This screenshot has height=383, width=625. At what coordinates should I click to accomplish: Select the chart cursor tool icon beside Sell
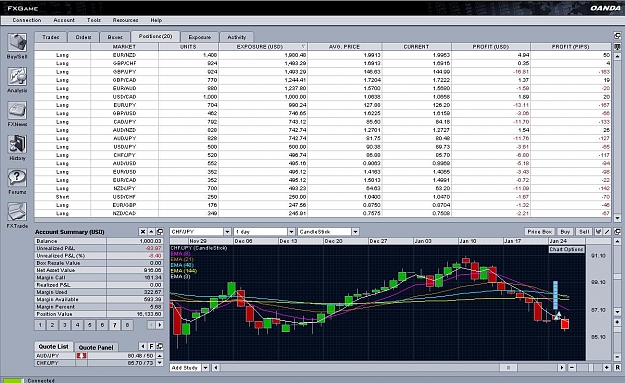point(598,232)
